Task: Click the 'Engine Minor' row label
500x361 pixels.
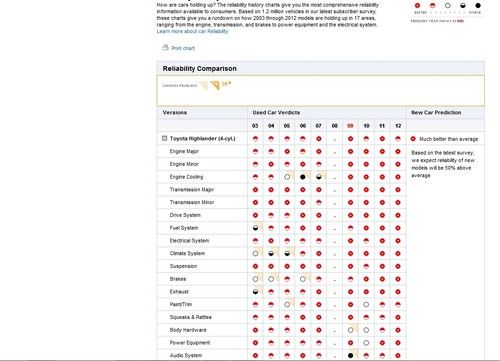Action: pyautogui.click(x=184, y=164)
